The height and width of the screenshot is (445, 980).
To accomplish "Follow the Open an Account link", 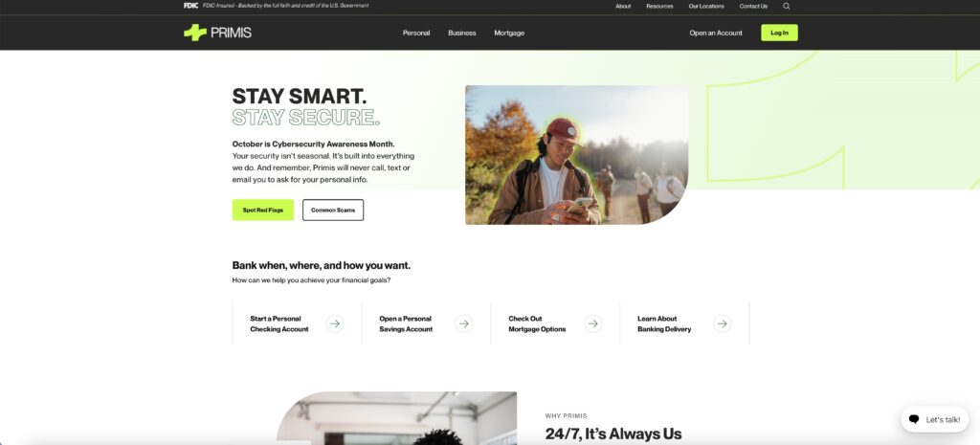I will coord(716,33).
